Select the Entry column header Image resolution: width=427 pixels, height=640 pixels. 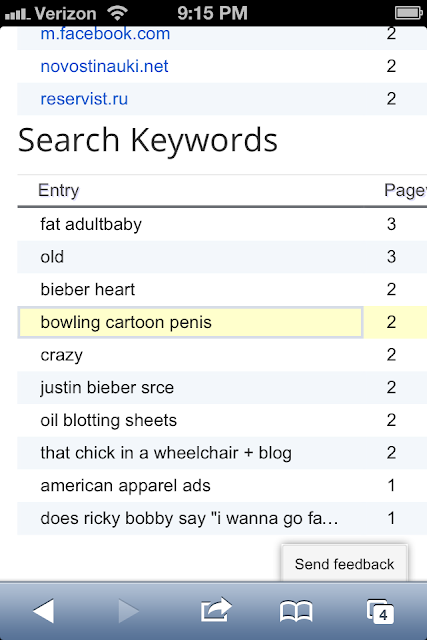coord(59,190)
